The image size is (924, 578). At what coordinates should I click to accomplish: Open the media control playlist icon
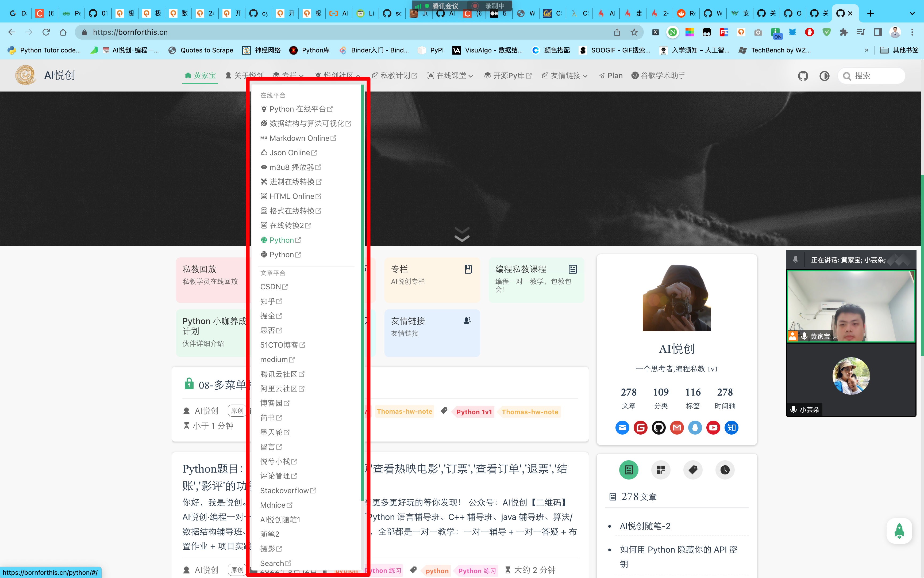point(861,32)
